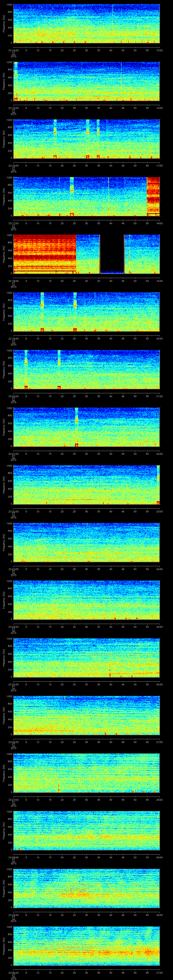Click the 22:00 end time label
173x980 pixels.
point(160,454)
